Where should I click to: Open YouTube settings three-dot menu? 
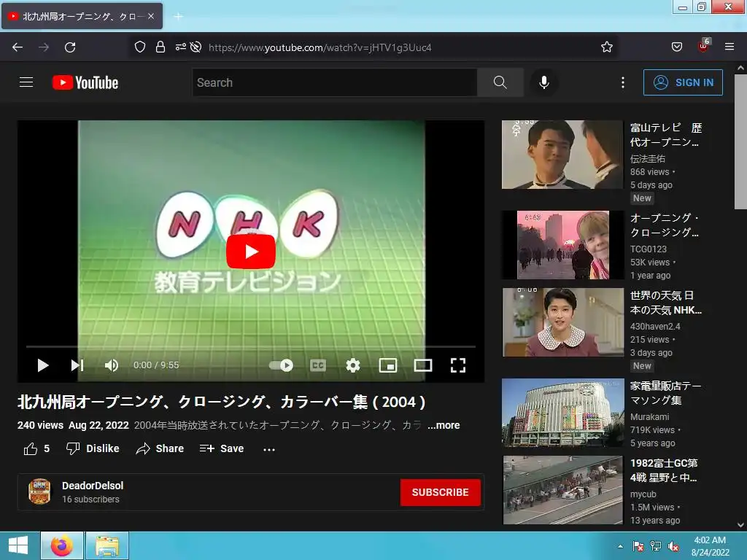(623, 82)
